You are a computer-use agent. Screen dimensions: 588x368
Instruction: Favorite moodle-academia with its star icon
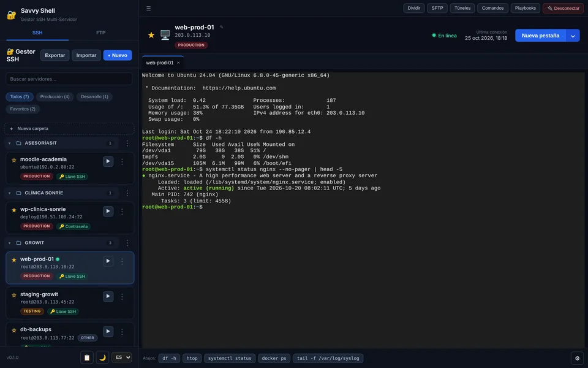pos(14,160)
